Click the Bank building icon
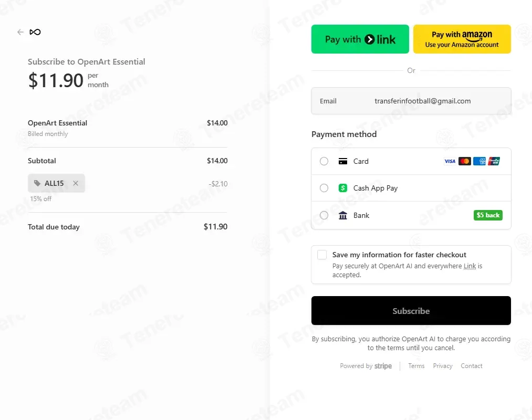The image size is (532, 420). (x=343, y=215)
